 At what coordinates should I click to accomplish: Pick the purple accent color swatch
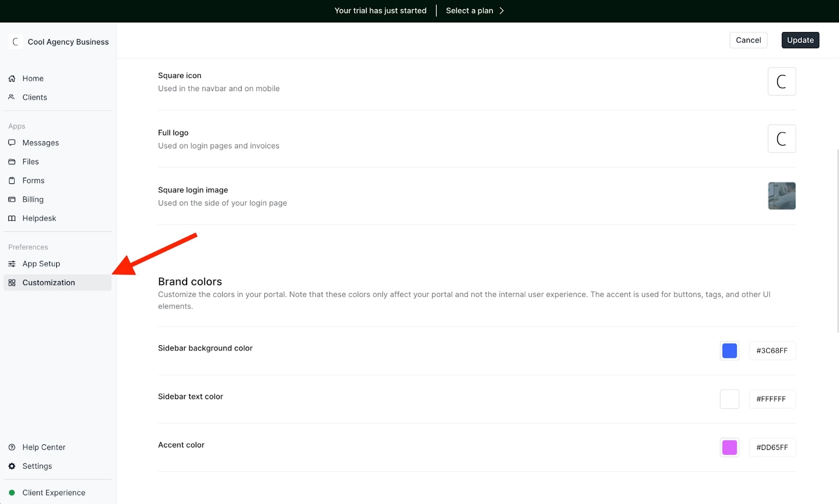click(x=729, y=447)
